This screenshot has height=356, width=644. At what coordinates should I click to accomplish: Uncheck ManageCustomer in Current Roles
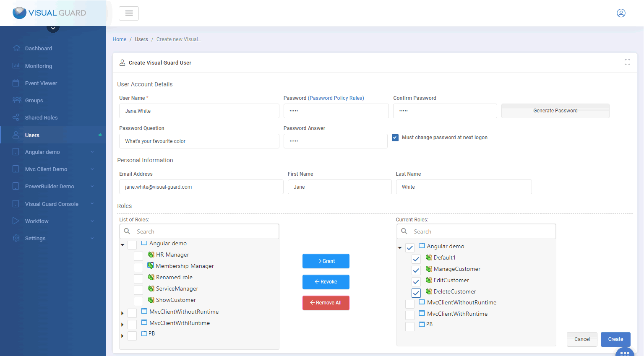click(416, 270)
